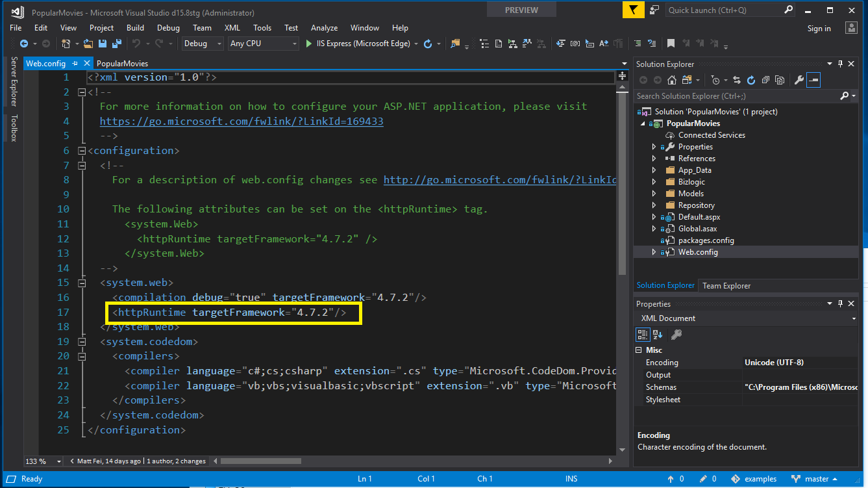Open Properties wrench icon in Solution Explorer toolbar
The width and height of the screenshot is (868, 488).
(x=799, y=80)
